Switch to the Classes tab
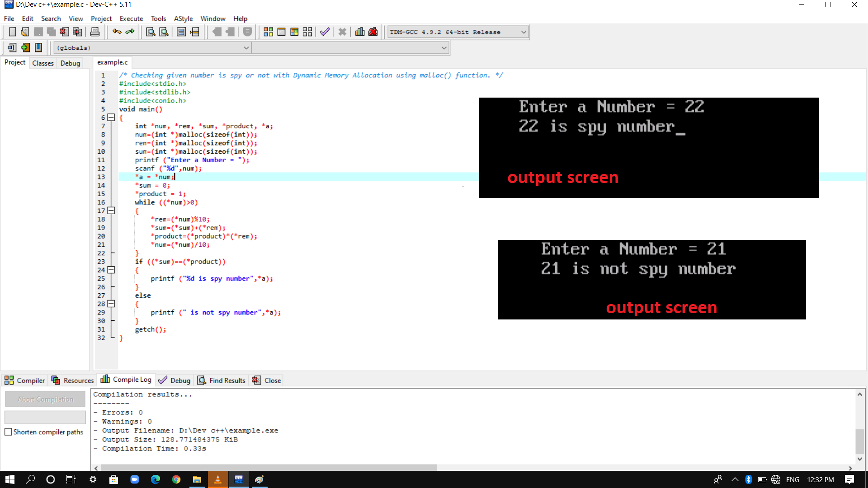This screenshot has height=488, width=868. (43, 63)
